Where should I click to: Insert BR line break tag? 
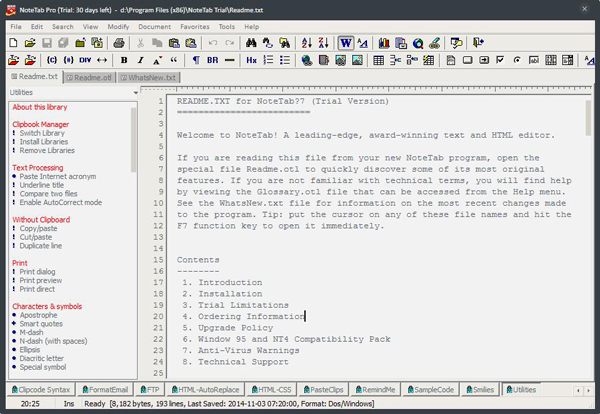click(x=212, y=60)
